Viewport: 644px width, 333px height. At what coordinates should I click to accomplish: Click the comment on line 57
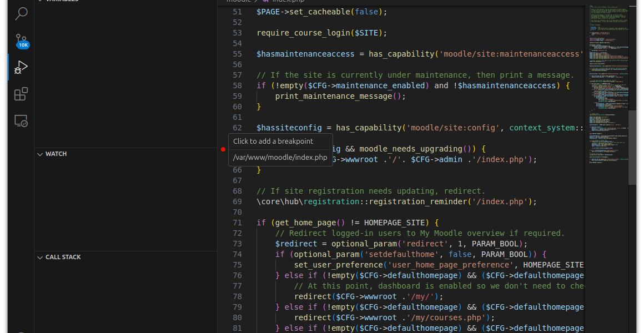tap(415, 75)
